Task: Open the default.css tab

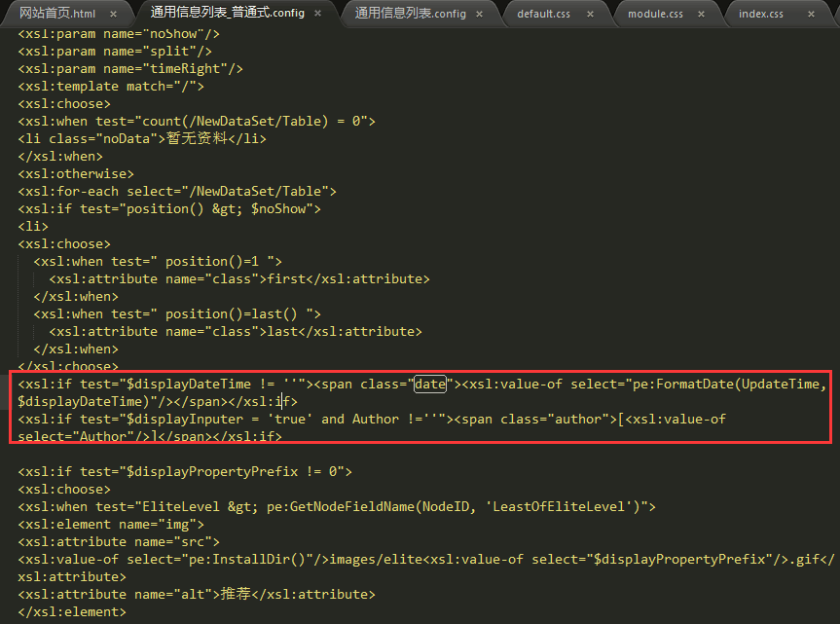Action: point(543,15)
